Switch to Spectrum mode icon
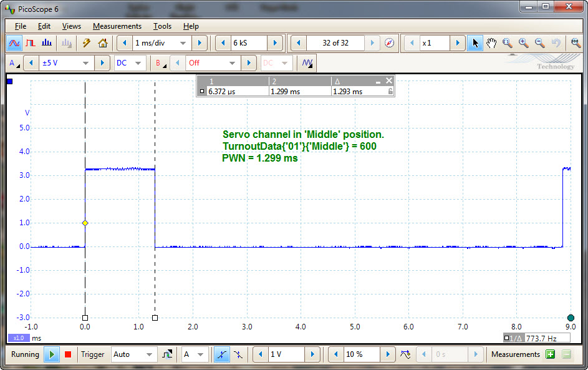 [47, 43]
